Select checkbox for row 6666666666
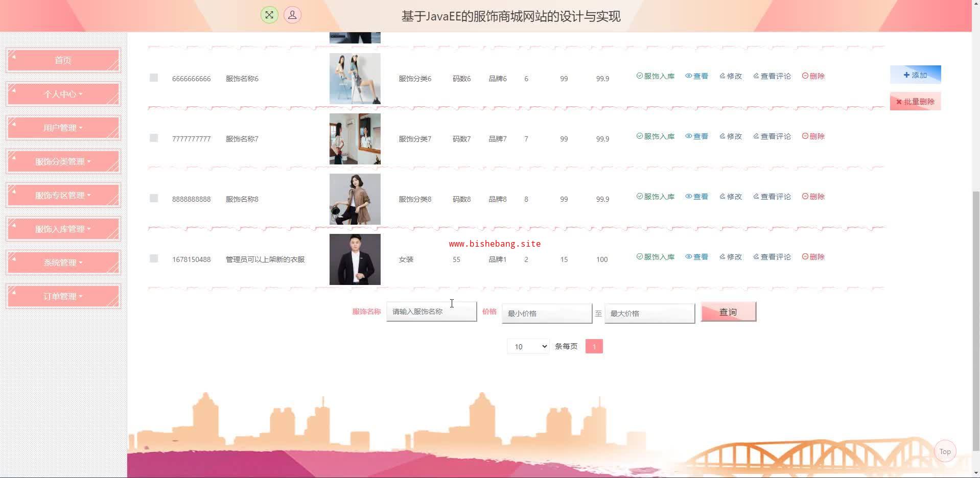The image size is (980, 478). (x=154, y=78)
